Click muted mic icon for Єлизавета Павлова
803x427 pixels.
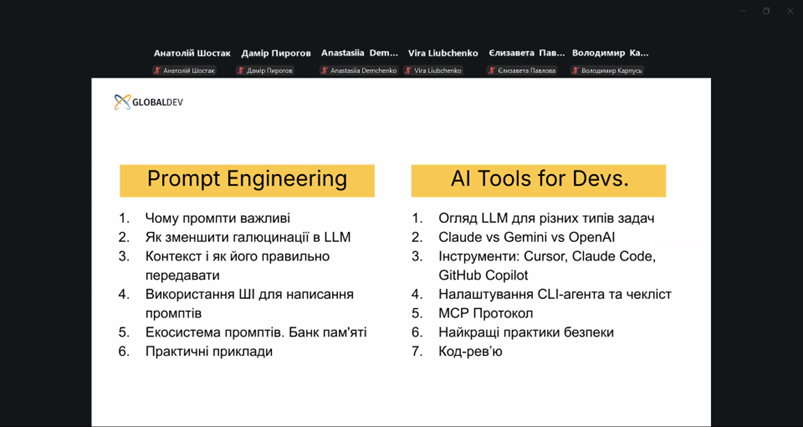(x=492, y=71)
